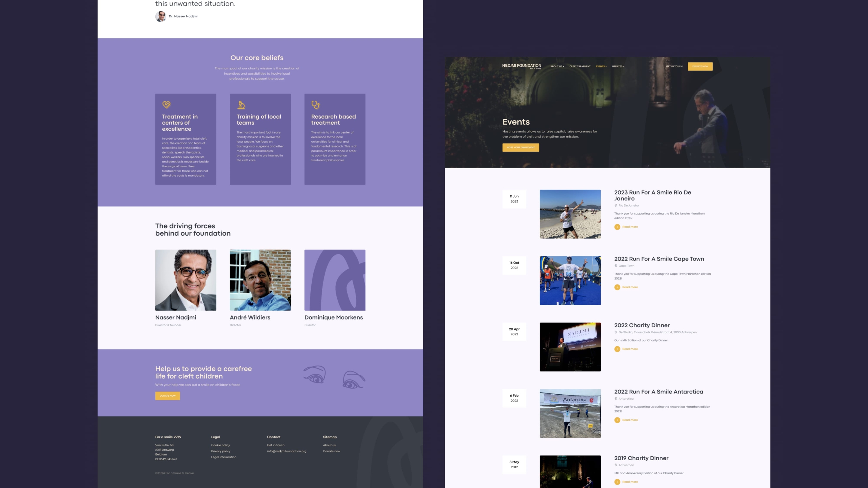
Task: Click the location pin next to Cape Town
Action: [x=616, y=266]
